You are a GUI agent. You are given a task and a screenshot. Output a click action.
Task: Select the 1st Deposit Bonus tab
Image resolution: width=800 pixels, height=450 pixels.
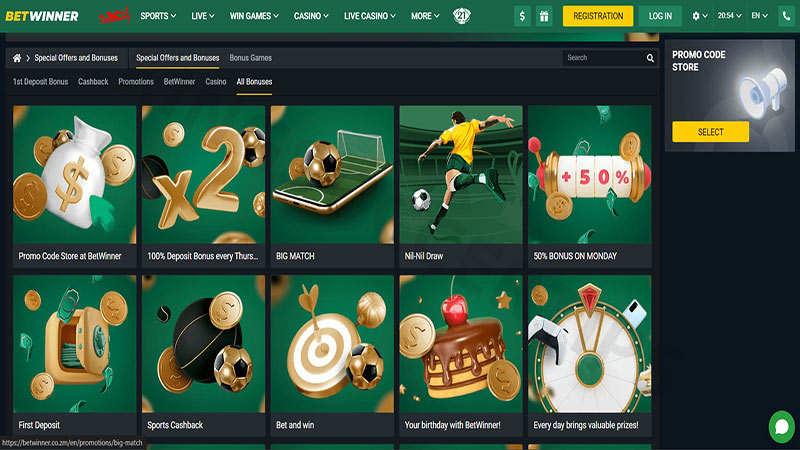(40, 82)
